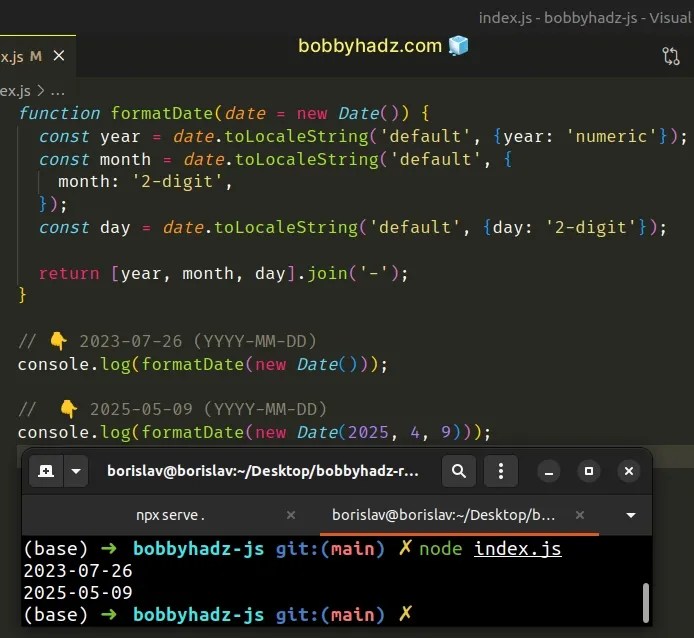The width and height of the screenshot is (694, 638).
Task: Click console.log(formatDate(new Date())) line
Action: [x=203, y=364]
